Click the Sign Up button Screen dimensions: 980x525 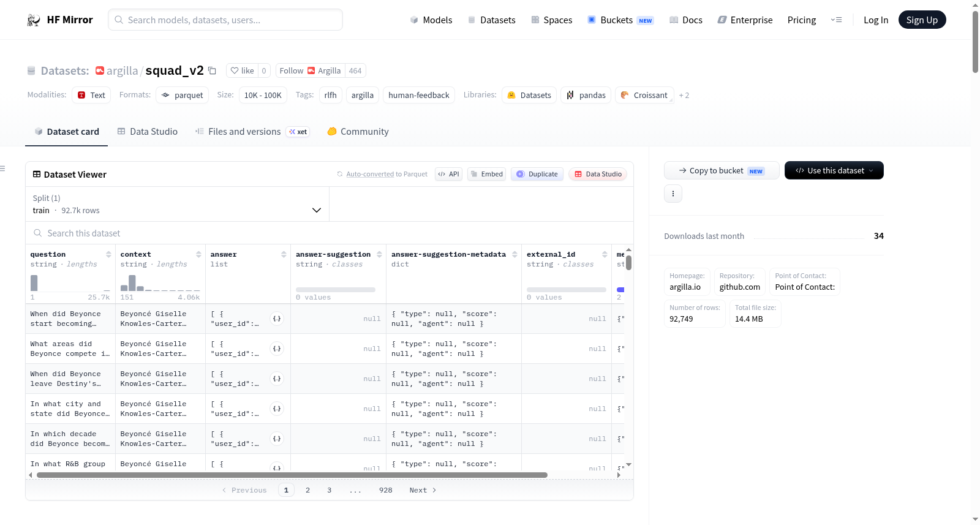[922, 20]
